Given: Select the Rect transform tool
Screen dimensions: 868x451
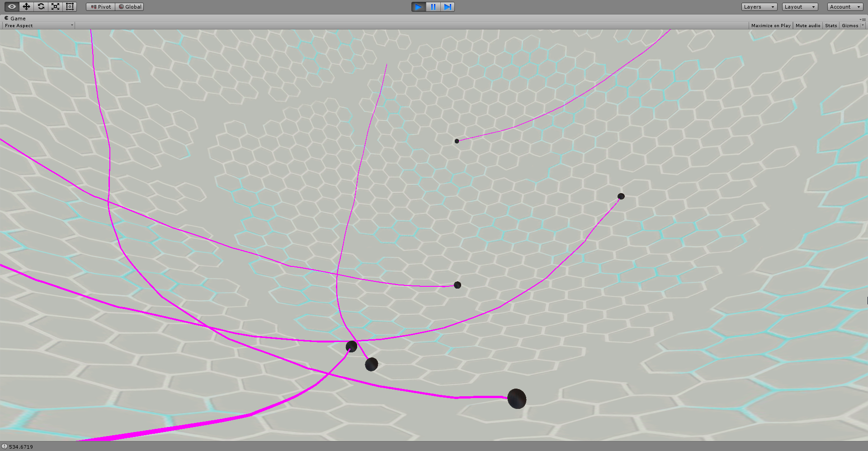Looking at the screenshot, I should pyautogui.click(x=70, y=7).
